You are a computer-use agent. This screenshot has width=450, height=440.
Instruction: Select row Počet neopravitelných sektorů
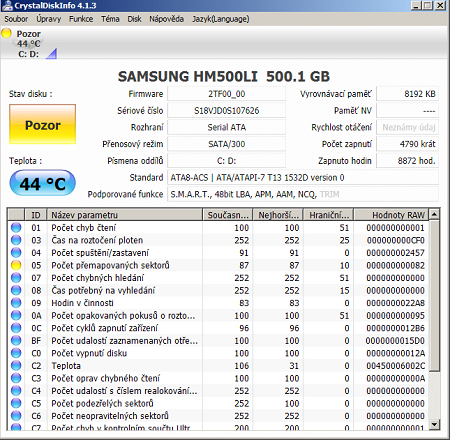[218, 416]
